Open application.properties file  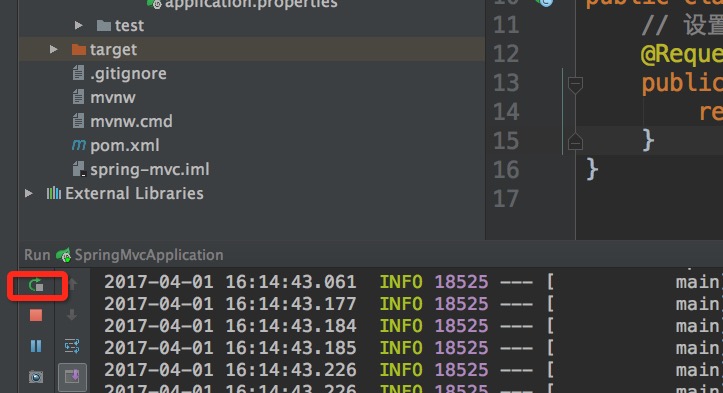click(251, 4)
